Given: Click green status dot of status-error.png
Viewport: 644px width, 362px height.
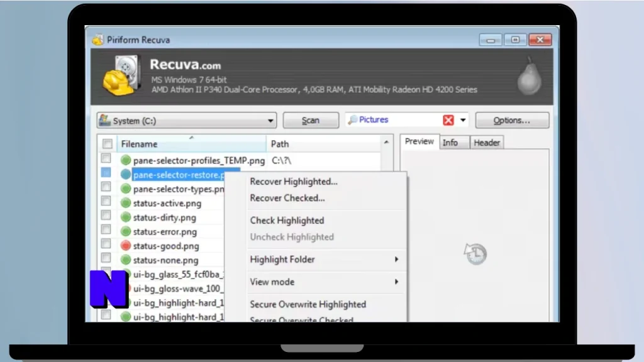Looking at the screenshot, I should tap(126, 231).
